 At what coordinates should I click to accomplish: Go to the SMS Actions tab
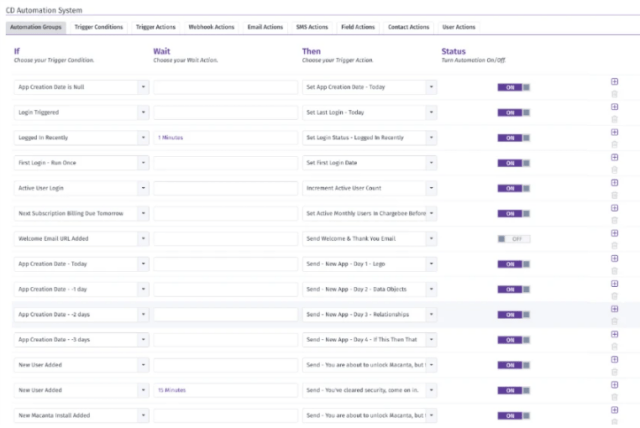pyautogui.click(x=312, y=27)
